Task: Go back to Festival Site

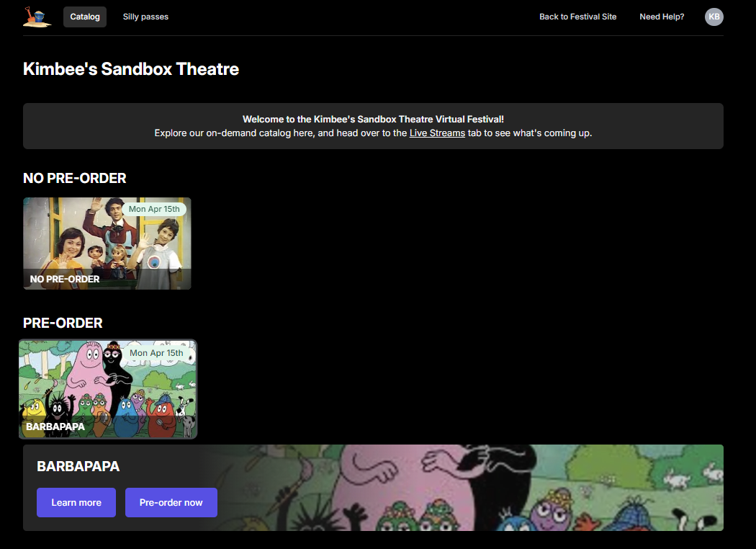Action: (577, 17)
